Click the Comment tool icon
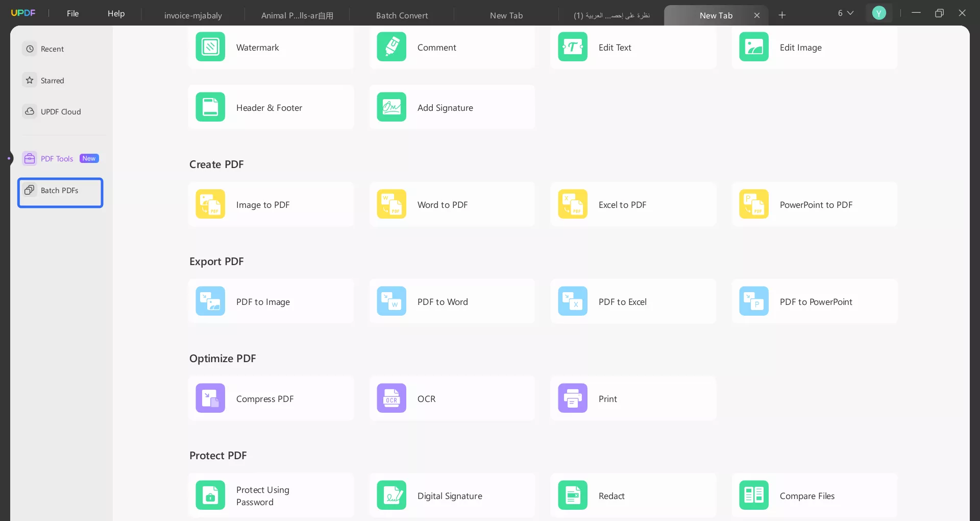The image size is (980, 521). pyautogui.click(x=391, y=47)
